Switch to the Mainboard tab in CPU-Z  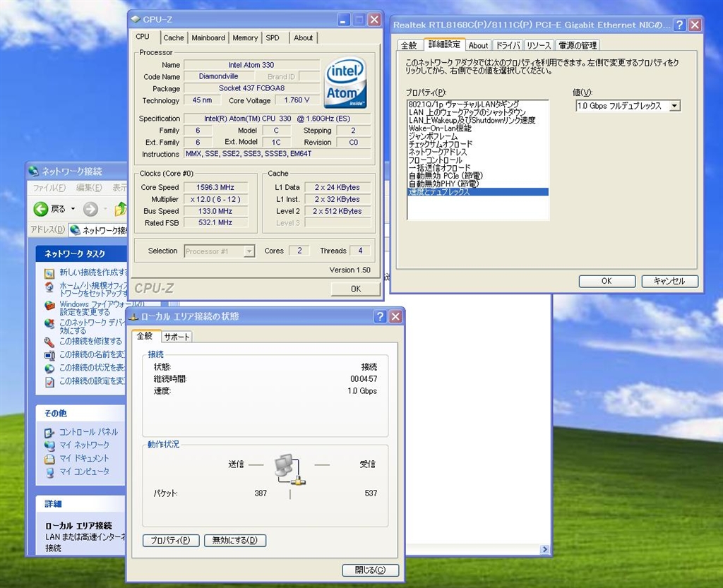coord(208,38)
